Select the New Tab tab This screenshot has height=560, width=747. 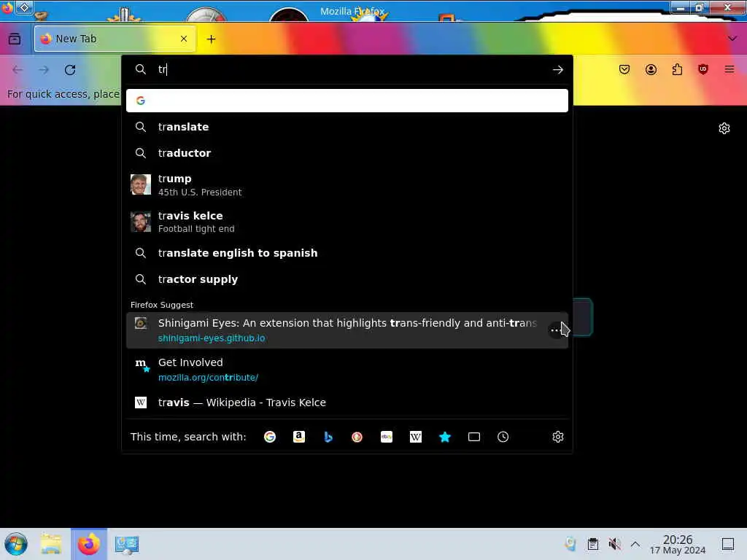tap(115, 39)
